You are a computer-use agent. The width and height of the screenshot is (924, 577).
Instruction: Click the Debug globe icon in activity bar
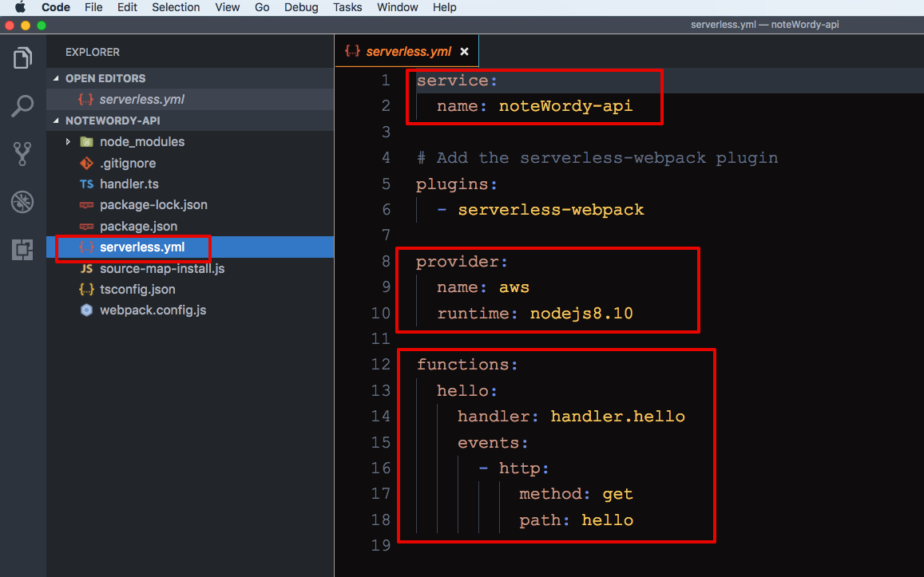(x=22, y=202)
